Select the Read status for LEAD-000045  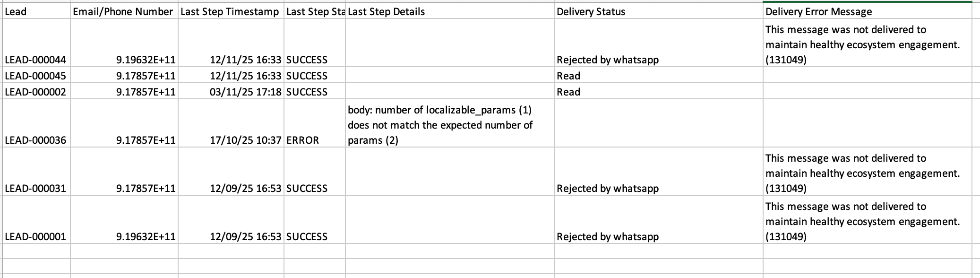point(658,76)
